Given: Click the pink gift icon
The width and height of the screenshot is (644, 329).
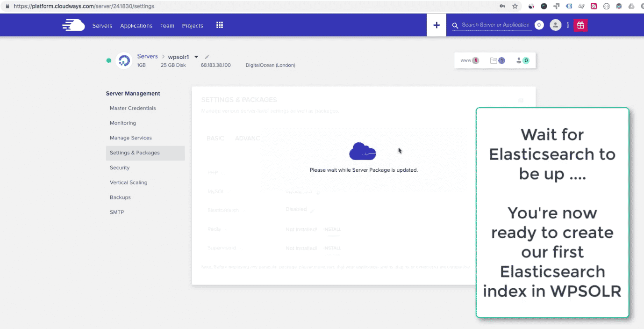Looking at the screenshot, I should pos(580,25).
